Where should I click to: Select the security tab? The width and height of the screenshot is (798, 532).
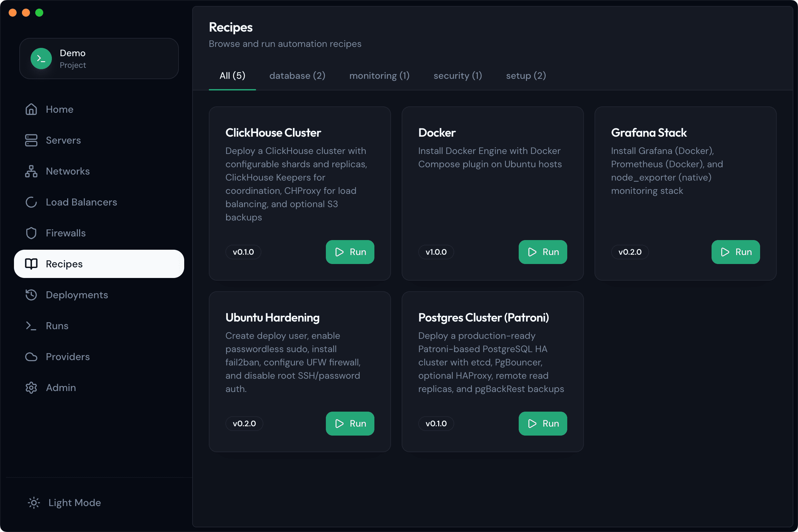458,76
